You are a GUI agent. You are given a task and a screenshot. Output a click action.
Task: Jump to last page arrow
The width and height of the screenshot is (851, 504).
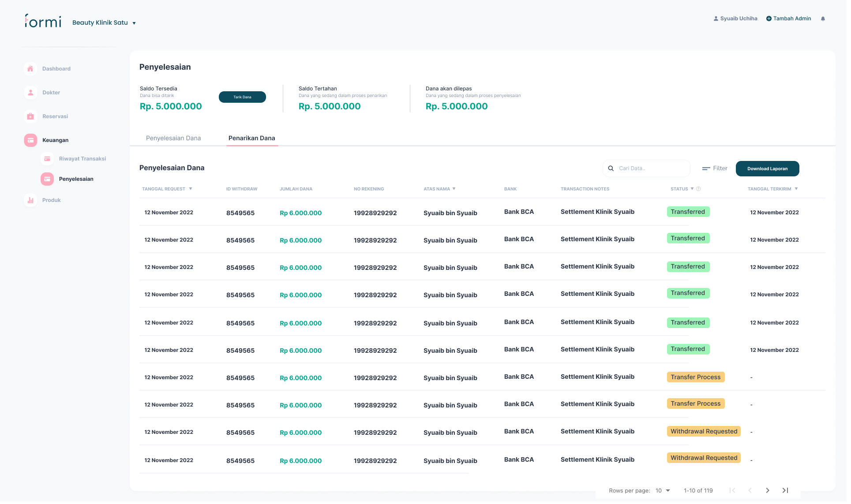pyautogui.click(x=785, y=490)
